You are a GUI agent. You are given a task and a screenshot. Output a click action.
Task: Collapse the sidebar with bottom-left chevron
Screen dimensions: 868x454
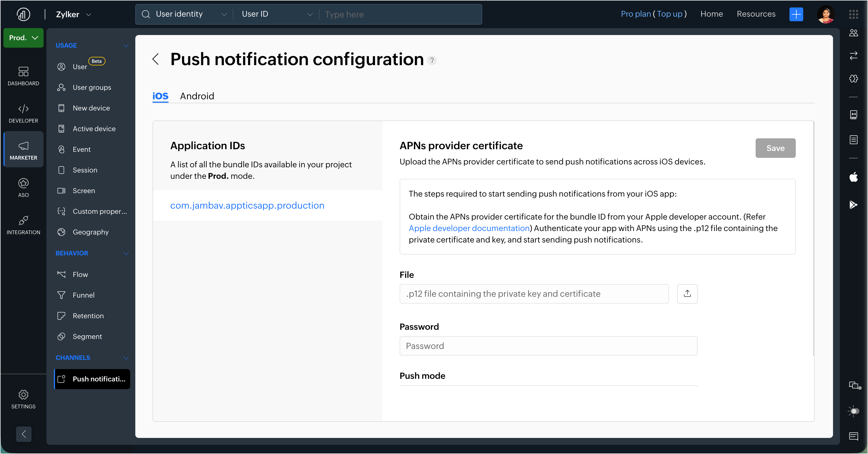click(24, 434)
